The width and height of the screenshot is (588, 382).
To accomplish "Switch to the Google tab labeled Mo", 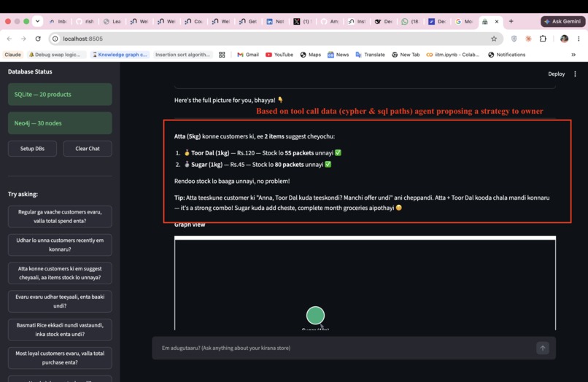I will (x=464, y=21).
